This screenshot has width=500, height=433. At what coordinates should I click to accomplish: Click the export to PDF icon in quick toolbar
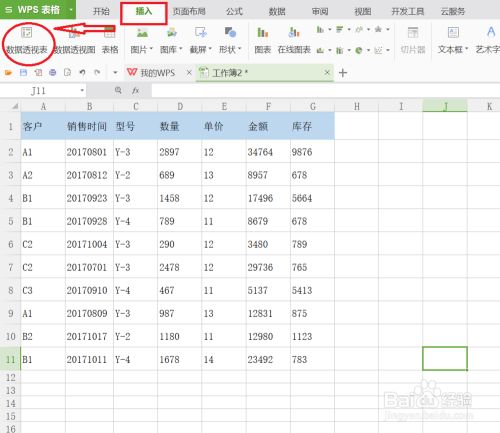coord(38,72)
